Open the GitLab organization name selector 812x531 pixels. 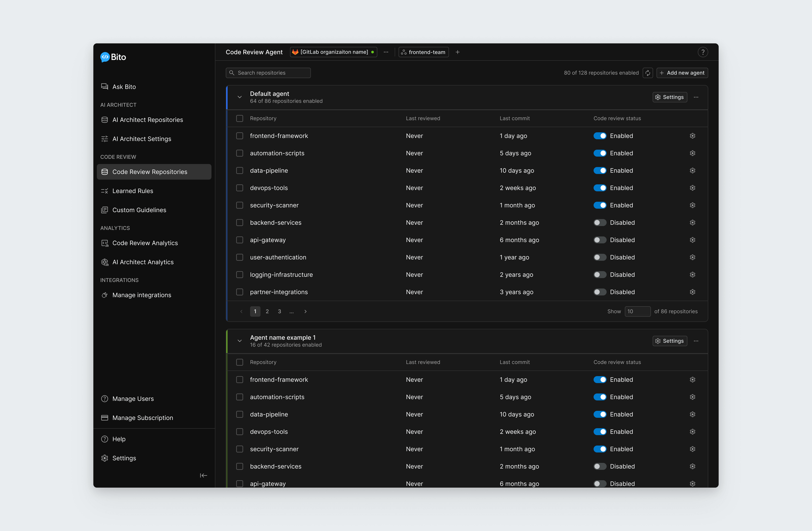point(333,52)
